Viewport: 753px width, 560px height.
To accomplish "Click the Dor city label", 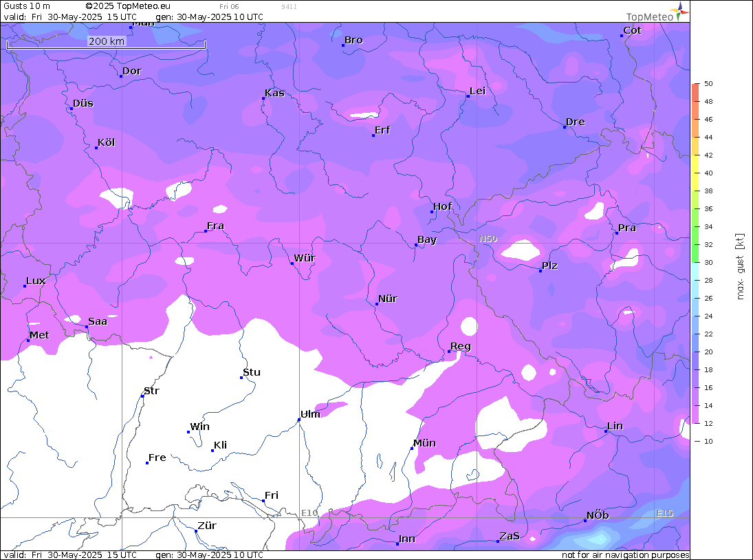I will click(x=131, y=71).
